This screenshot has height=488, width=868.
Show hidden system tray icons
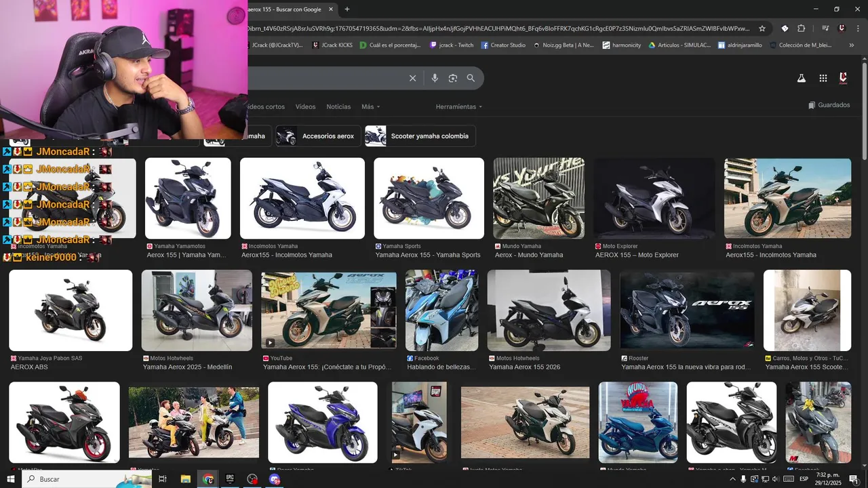click(x=732, y=479)
